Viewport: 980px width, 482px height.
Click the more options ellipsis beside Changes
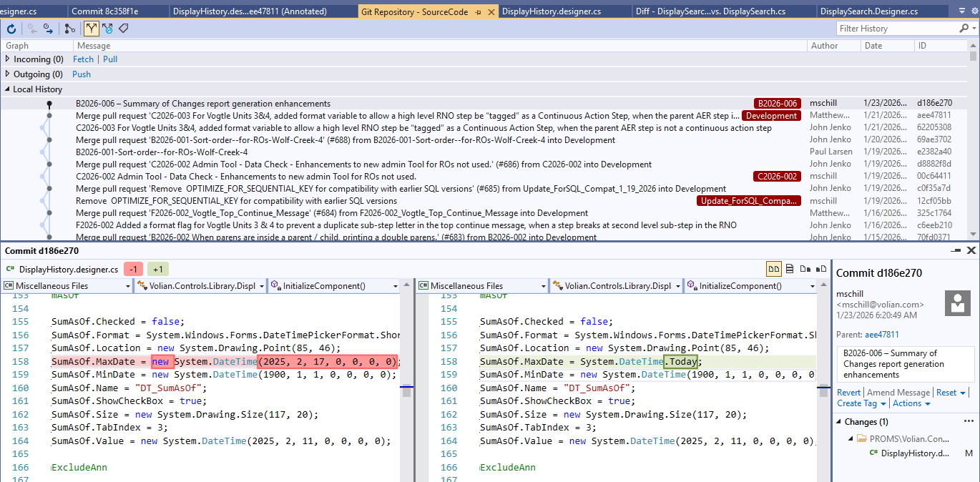coord(969,422)
